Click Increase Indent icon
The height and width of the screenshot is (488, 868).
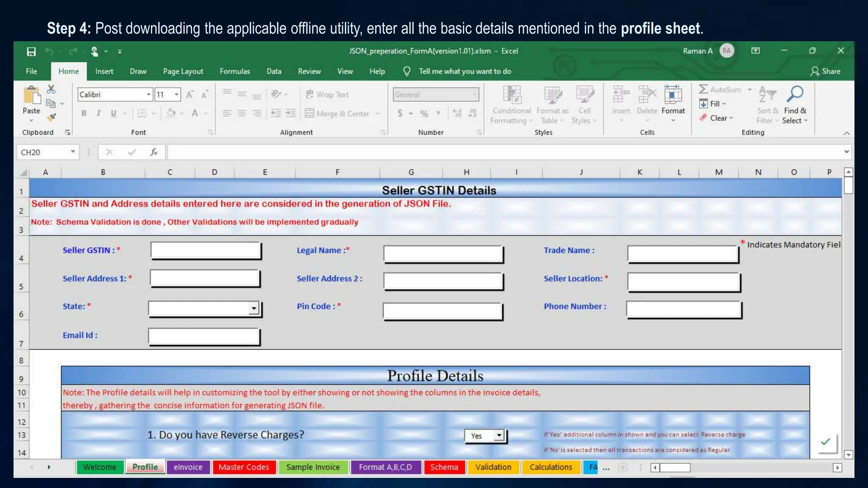[x=291, y=113]
